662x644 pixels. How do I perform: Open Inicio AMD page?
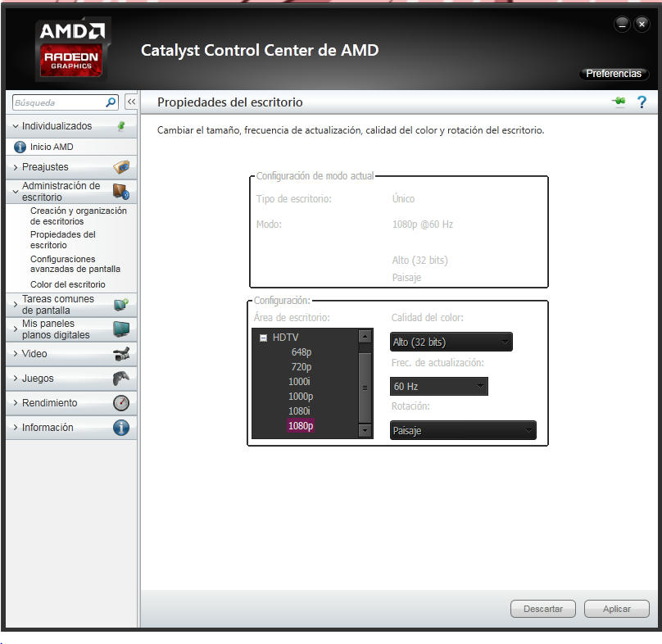[x=52, y=147]
